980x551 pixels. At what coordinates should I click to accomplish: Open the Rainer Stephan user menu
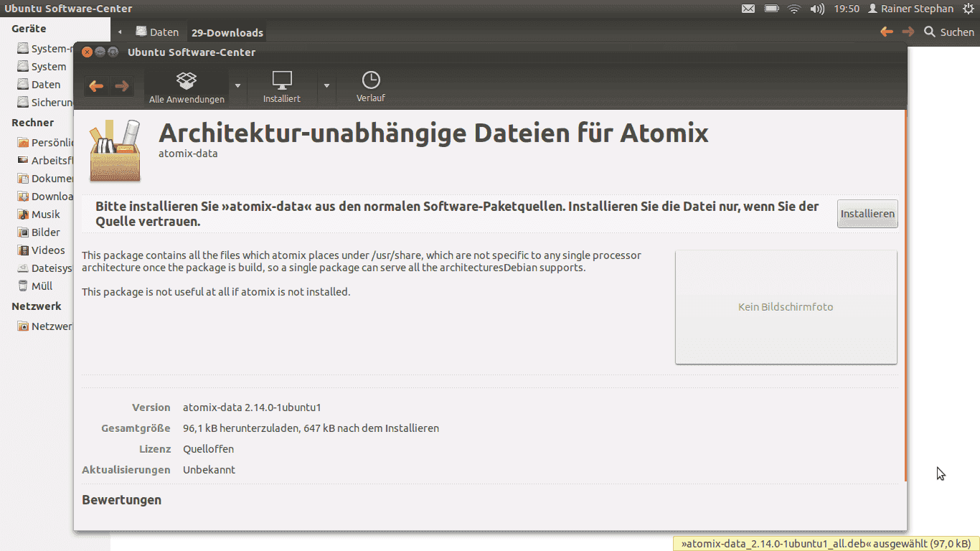910,9
